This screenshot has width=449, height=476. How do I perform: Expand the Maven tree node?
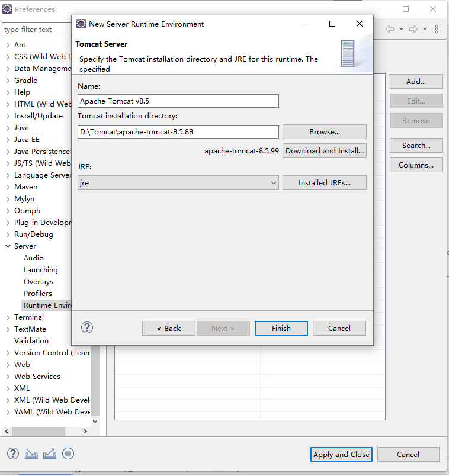coord(8,187)
